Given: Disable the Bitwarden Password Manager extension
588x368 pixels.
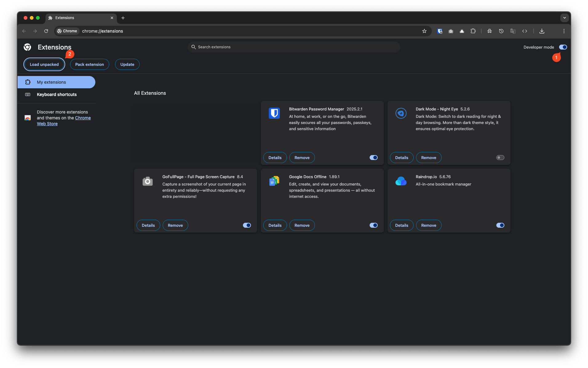Looking at the screenshot, I should tap(374, 158).
